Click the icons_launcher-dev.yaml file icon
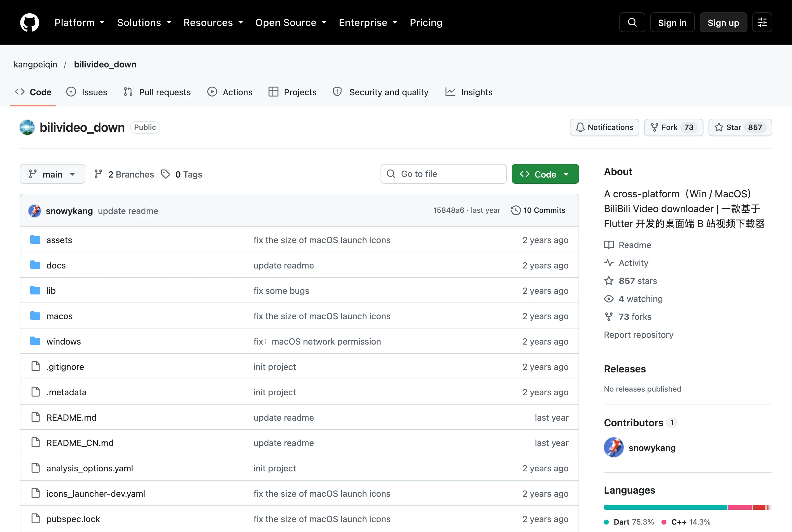The height and width of the screenshot is (532, 792). [x=35, y=493]
